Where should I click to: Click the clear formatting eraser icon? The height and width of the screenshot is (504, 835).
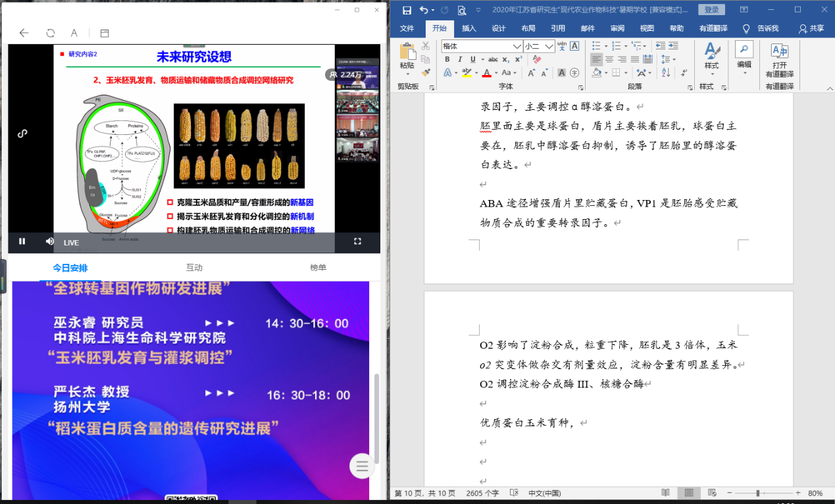pyautogui.click(x=537, y=59)
